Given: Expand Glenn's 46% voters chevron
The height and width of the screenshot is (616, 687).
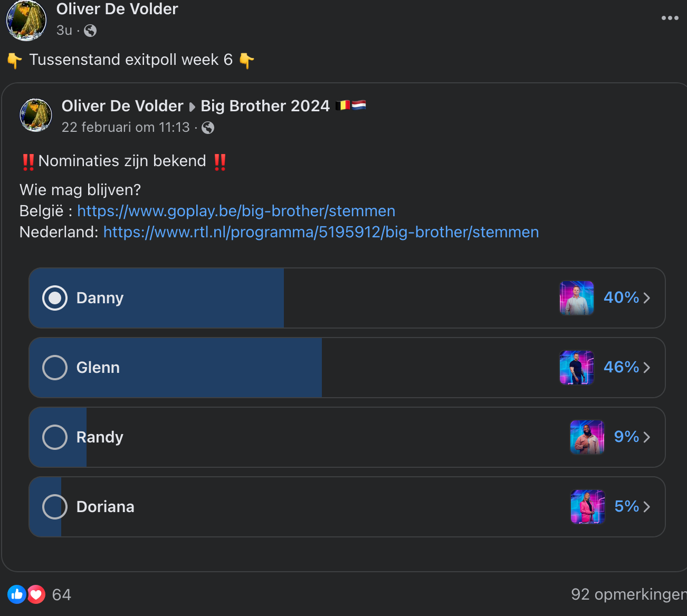Looking at the screenshot, I should (x=647, y=368).
